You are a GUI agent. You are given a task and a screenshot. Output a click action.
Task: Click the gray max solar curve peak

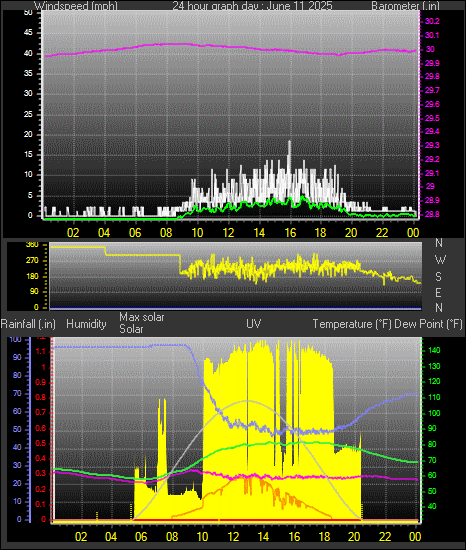(x=246, y=401)
